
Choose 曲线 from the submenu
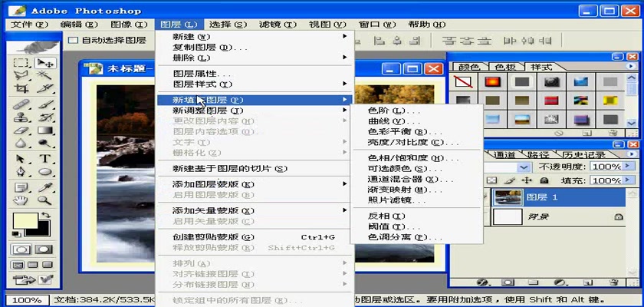click(x=417, y=122)
